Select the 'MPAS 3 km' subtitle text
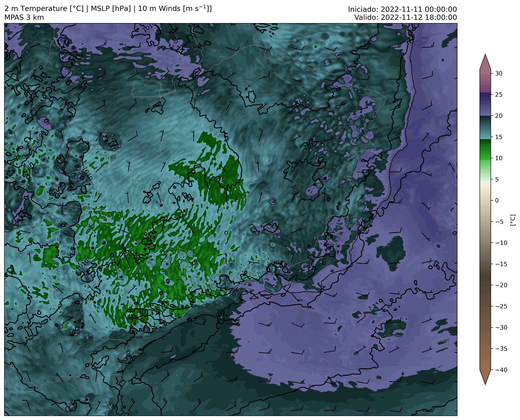Image resolution: width=520 pixels, height=420 pixels. pyautogui.click(x=24, y=17)
